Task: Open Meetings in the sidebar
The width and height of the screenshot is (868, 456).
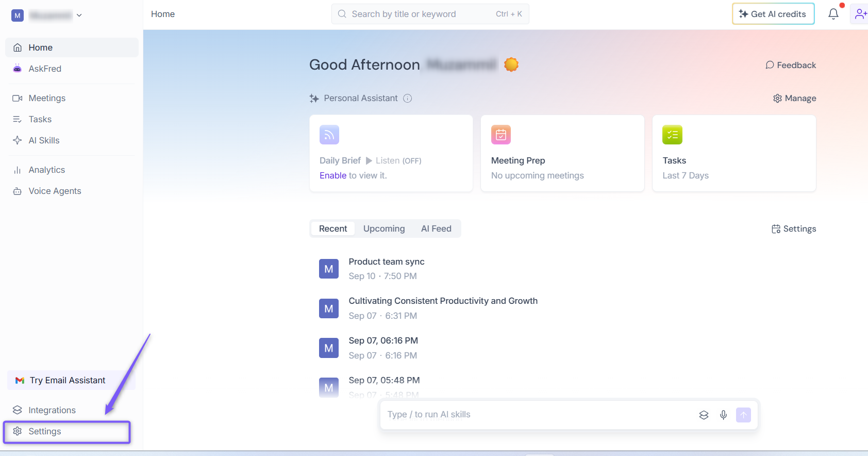Action: click(x=72, y=98)
